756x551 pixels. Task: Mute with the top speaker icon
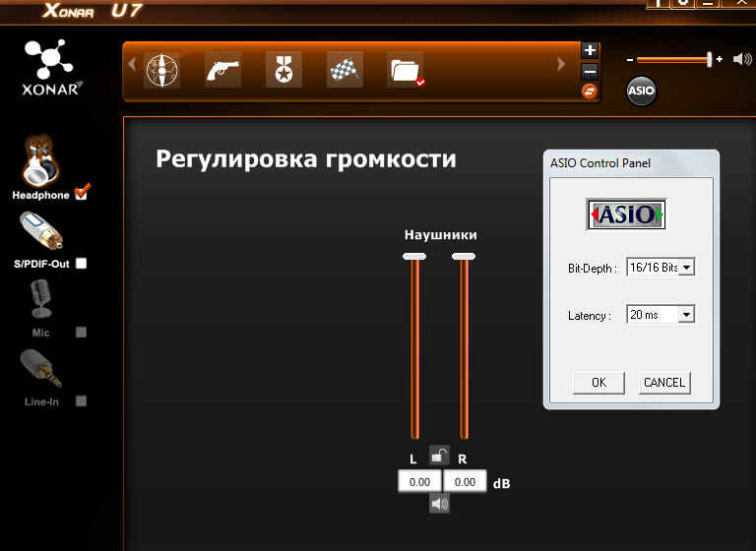742,59
